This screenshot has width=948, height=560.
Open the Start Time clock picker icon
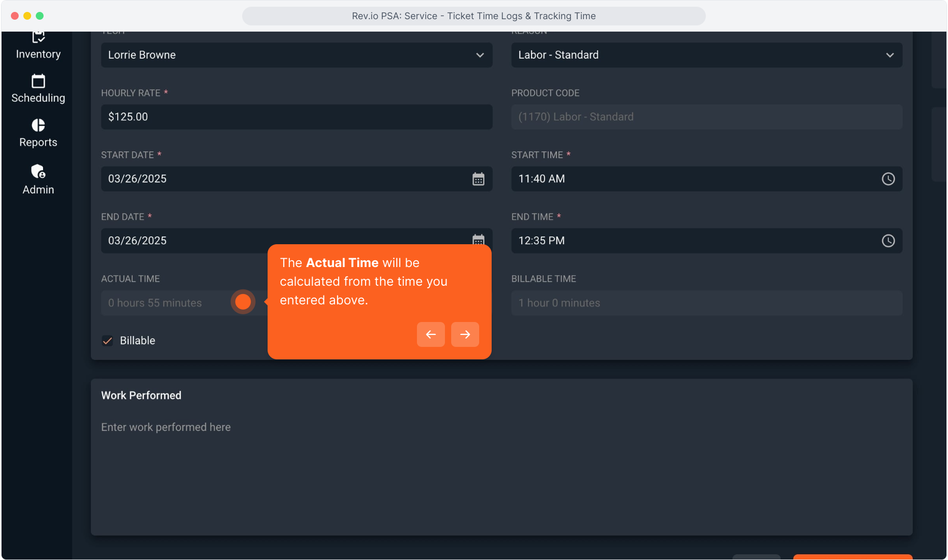pos(888,179)
